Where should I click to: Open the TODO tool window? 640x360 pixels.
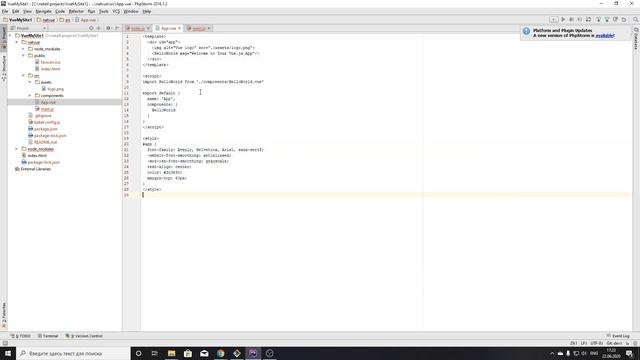click(21, 336)
